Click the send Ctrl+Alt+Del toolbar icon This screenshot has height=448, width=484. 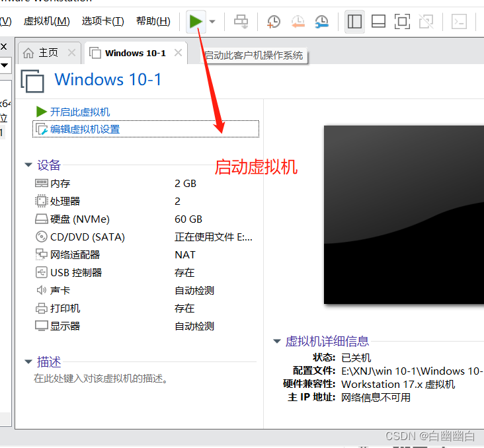241,22
